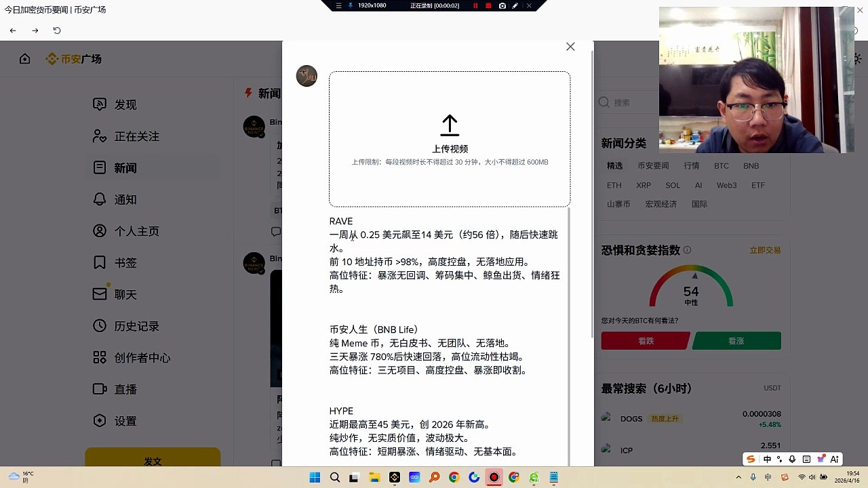Click the 创作者中心 grid icon
868x488 pixels.
pos(100,357)
